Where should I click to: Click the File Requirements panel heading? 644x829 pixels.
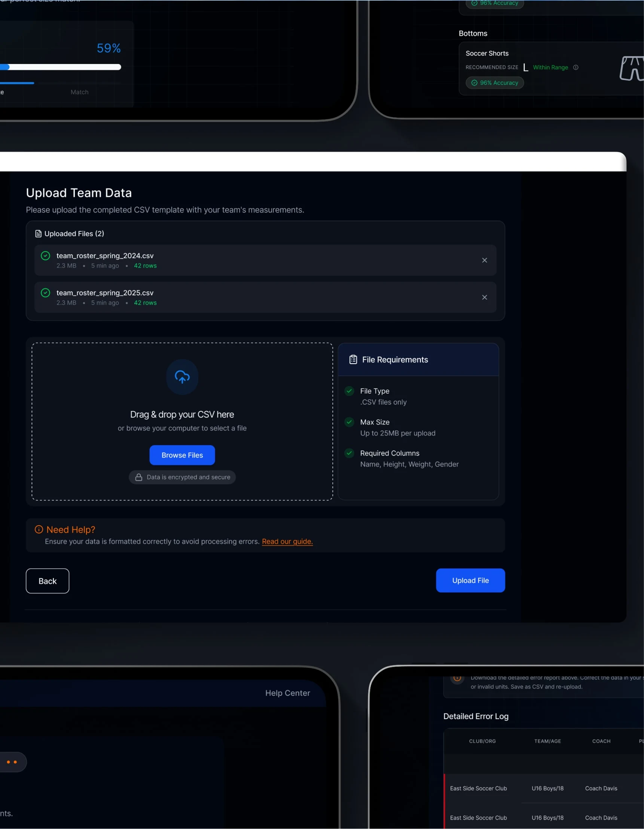[395, 360]
